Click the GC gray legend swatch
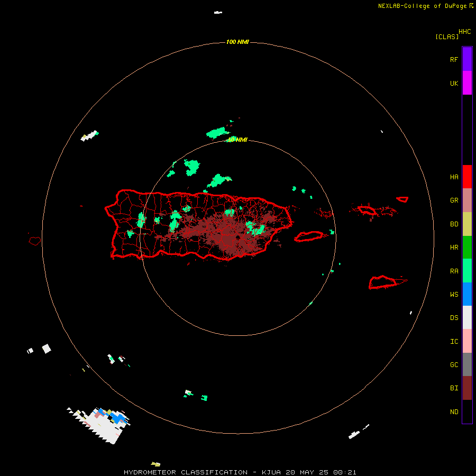This screenshot has height=476, width=476. pos(467,364)
